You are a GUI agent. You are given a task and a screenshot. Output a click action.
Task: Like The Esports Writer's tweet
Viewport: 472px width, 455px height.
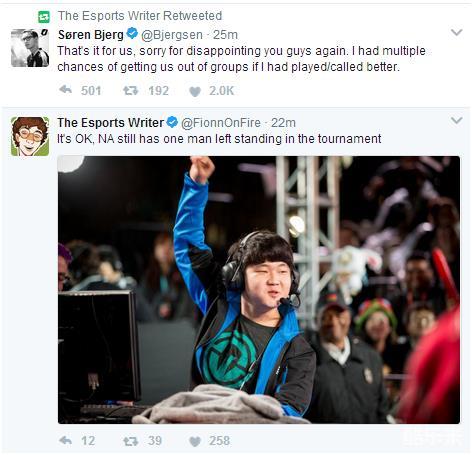tap(195, 442)
